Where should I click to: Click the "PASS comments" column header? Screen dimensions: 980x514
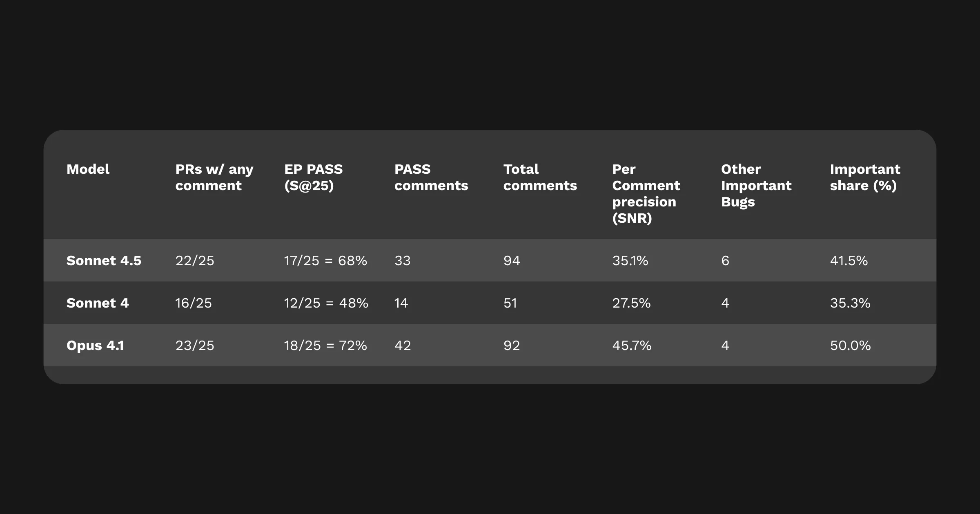(x=431, y=177)
